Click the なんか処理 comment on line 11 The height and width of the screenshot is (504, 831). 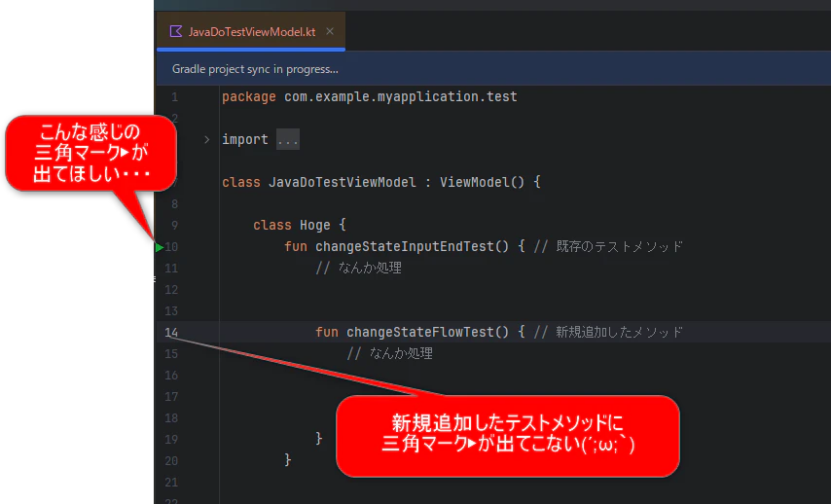(359, 268)
